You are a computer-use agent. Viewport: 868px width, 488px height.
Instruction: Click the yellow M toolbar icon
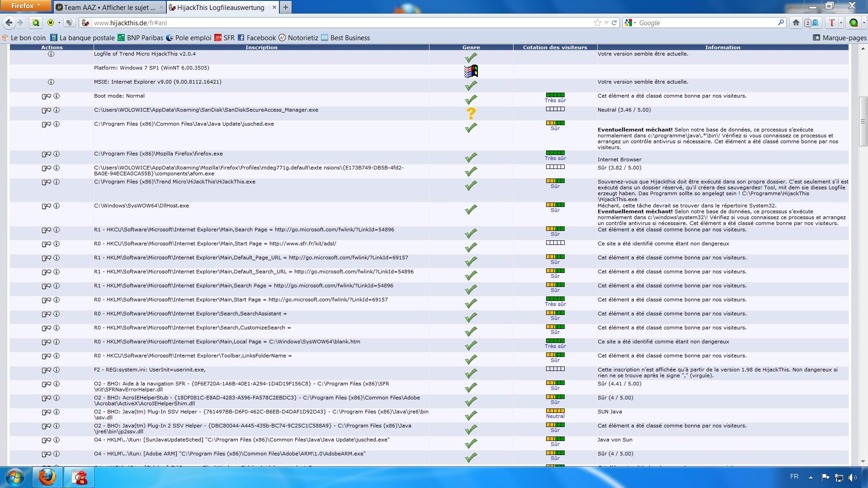click(51, 23)
